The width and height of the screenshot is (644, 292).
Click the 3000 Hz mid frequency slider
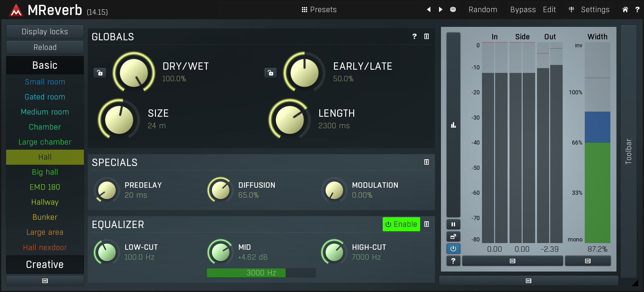261,273
